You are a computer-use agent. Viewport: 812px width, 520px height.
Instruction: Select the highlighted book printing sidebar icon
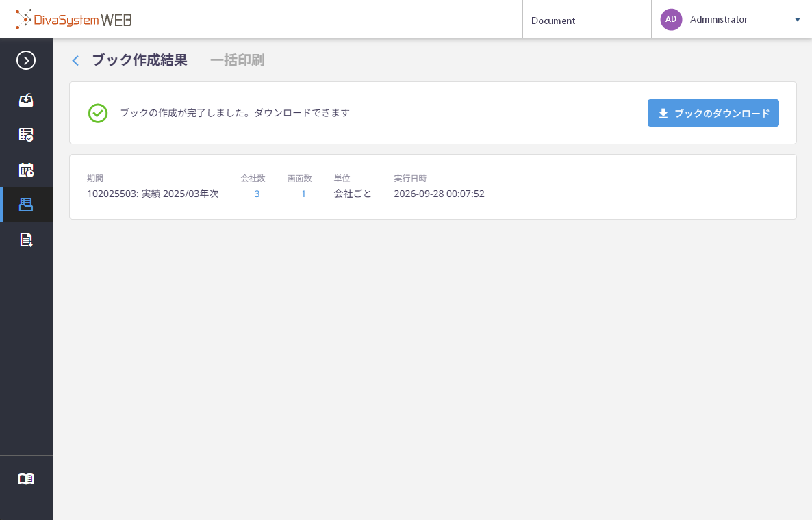coord(26,205)
